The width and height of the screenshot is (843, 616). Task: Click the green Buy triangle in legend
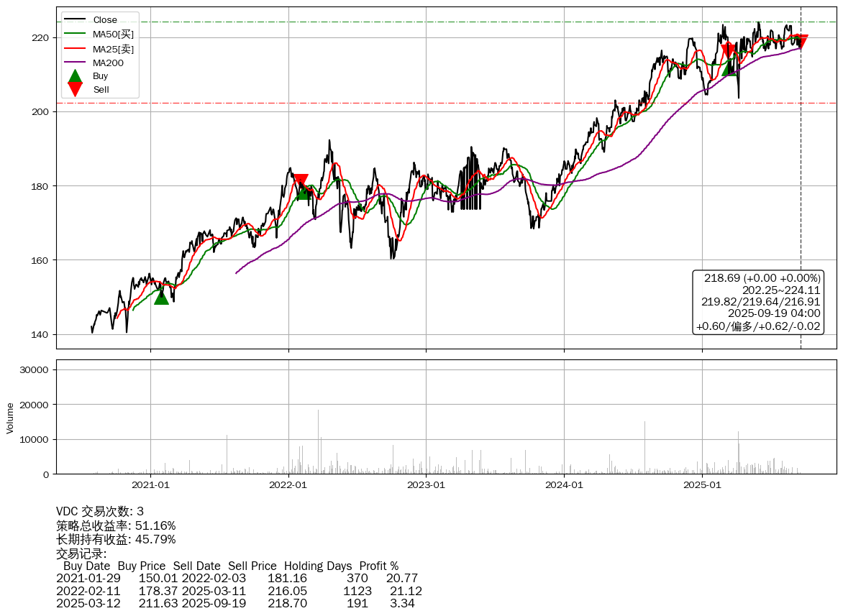pos(75,76)
